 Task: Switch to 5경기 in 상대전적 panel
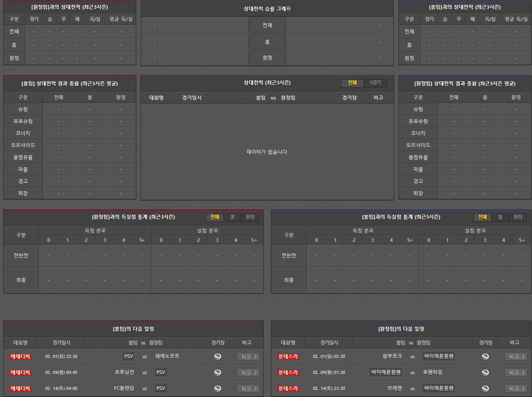[x=375, y=83]
